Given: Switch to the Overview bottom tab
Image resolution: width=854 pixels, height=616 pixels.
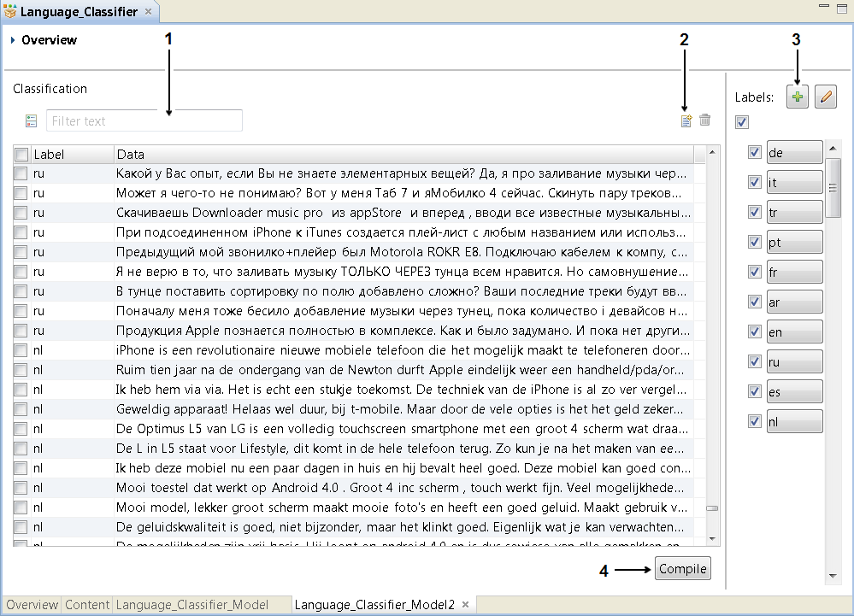Looking at the screenshot, I should (32, 605).
